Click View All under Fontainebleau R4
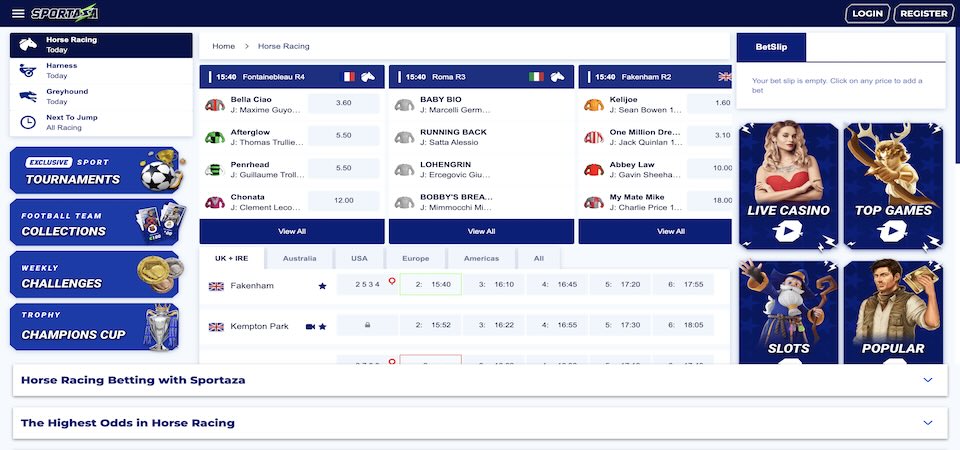Viewport: 960px width, 450px height. (x=292, y=231)
